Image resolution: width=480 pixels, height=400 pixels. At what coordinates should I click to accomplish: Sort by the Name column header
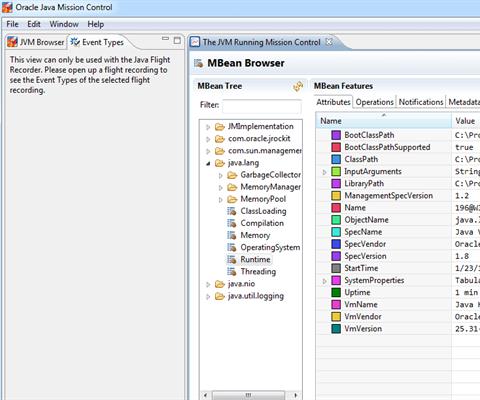point(383,121)
